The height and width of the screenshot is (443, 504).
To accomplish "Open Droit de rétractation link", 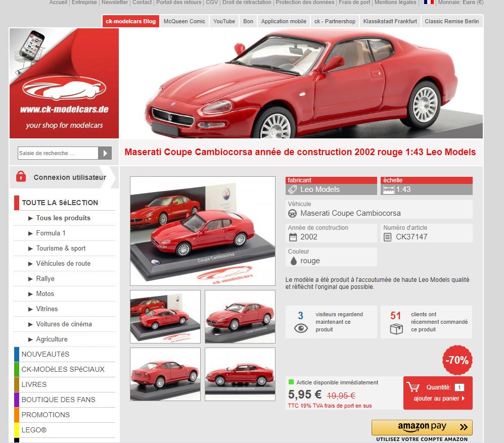I will [x=247, y=2].
